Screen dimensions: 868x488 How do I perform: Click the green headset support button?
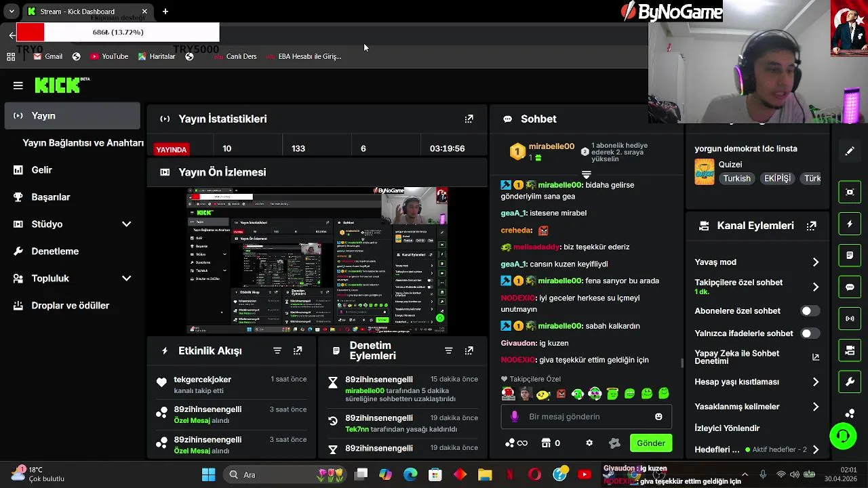(843, 436)
